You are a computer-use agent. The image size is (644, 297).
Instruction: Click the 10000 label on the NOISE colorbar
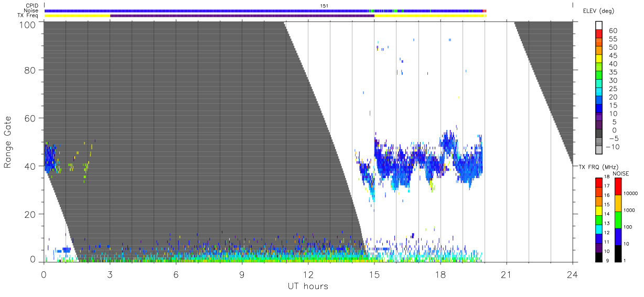click(x=632, y=193)
